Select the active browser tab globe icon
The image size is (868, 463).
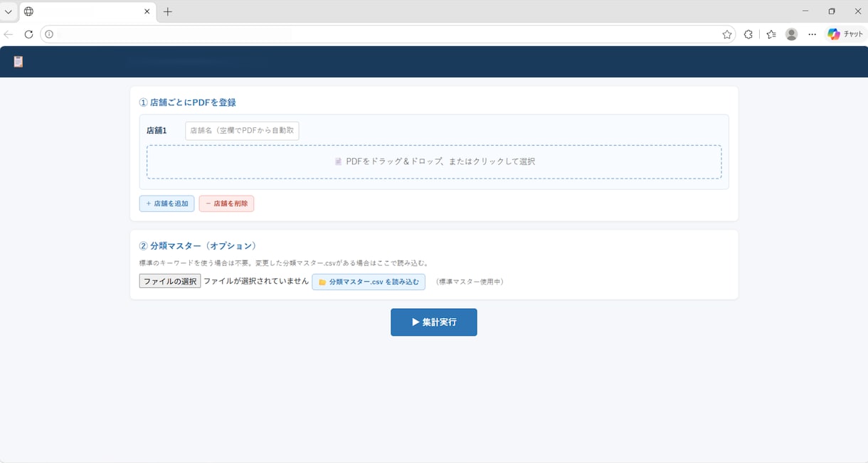(28, 11)
